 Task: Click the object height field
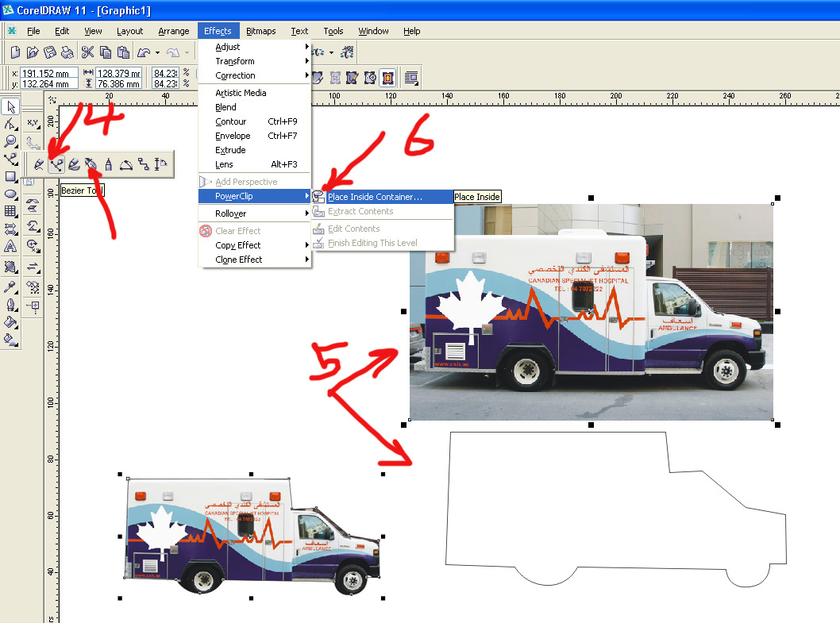coord(118,83)
